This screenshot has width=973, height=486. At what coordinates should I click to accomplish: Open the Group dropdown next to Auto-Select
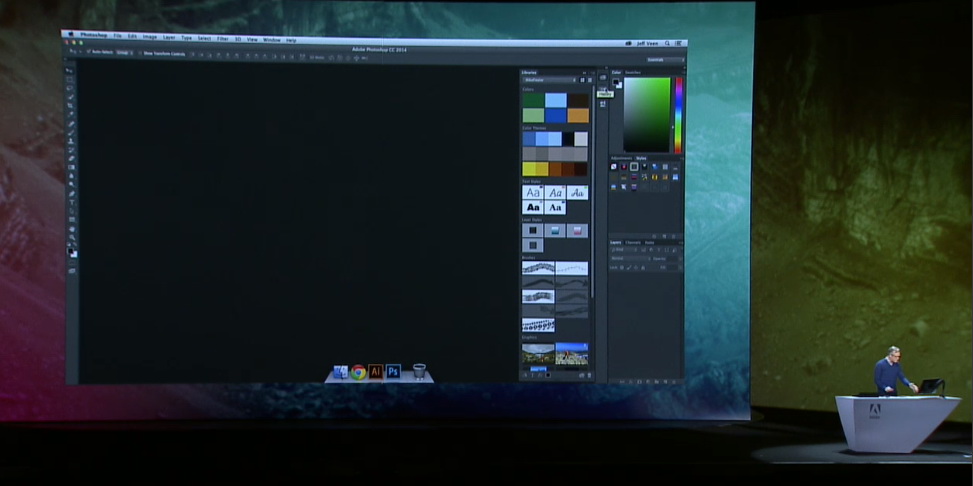click(x=124, y=52)
